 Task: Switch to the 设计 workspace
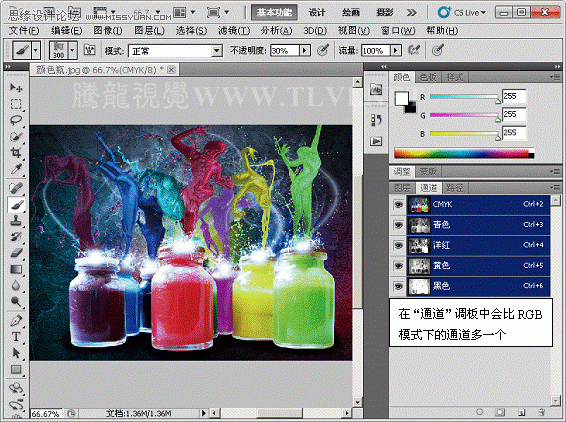coord(317,13)
